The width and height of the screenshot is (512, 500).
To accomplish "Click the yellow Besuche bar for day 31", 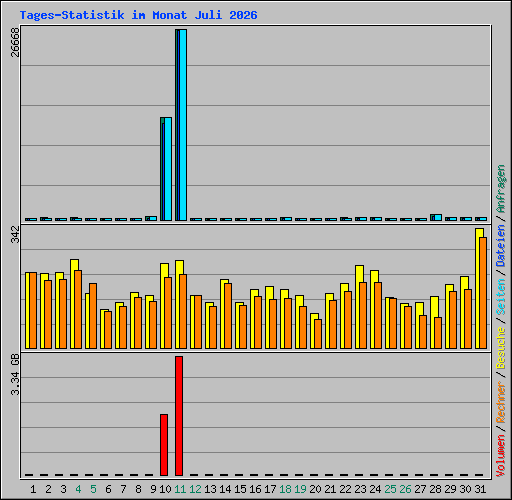I will (478, 289).
